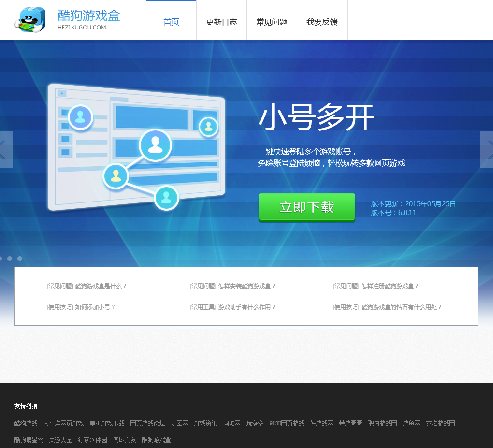This screenshot has height=448, width=493.
Task: Open footer link 游戏资讯
Action: point(205,423)
